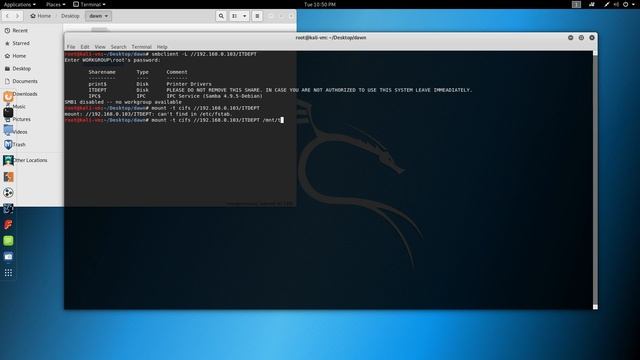640x360 pixels.
Task: Click the orange Firefox-style icon in the dock
Action: (8, 97)
